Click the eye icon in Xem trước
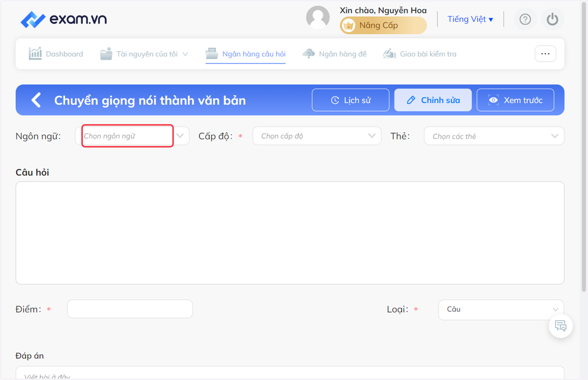 point(493,100)
